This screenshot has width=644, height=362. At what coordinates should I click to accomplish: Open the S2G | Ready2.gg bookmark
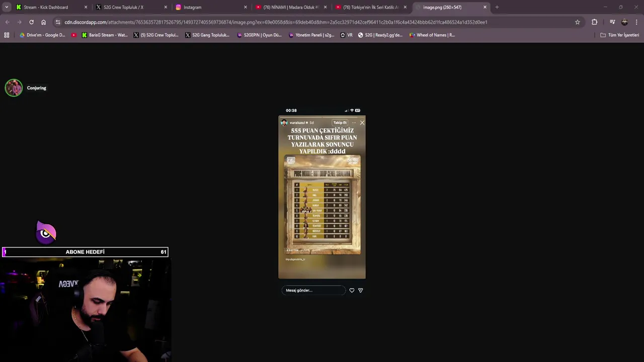(x=380, y=35)
